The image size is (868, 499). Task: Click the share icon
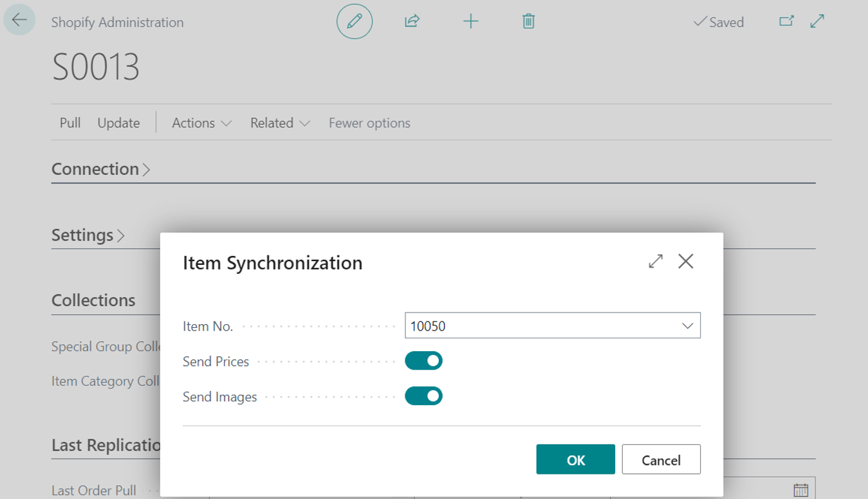pyautogui.click(x=412, y=21)
